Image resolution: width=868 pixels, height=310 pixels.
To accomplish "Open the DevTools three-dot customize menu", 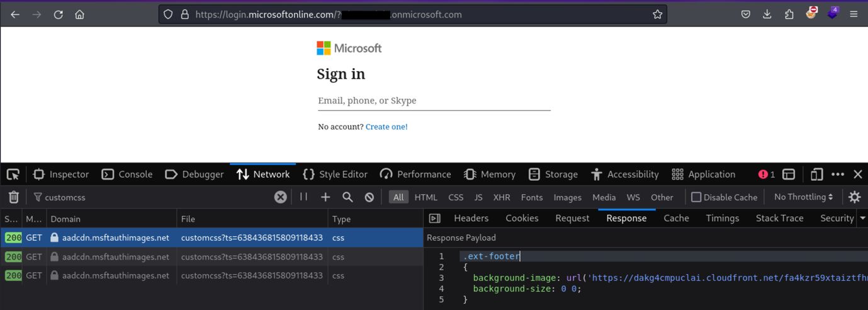I will (837, 175).
